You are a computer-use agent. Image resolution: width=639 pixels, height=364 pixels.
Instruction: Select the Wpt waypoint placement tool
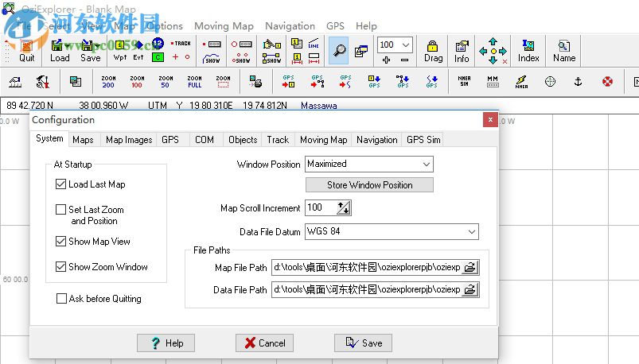[120, 51]
